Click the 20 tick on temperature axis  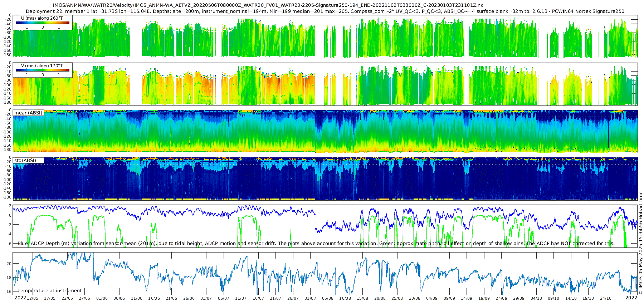[x=9, y=264]
